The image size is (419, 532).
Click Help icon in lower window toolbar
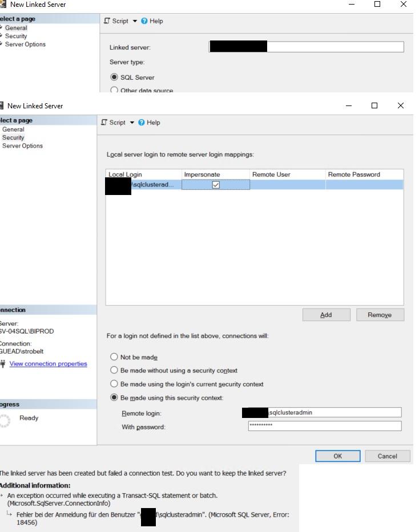(x=142, y=123)
